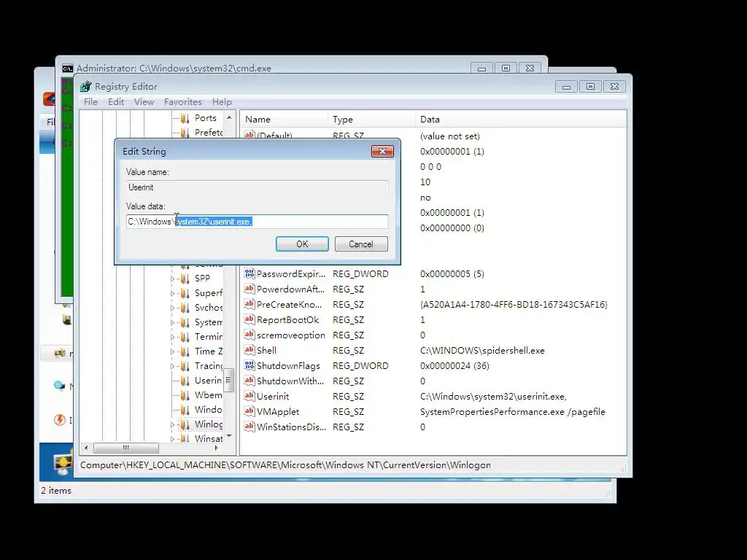
Task: Expand the Winlog registry key
Action: pyautogui.click(x=172, y=424)
